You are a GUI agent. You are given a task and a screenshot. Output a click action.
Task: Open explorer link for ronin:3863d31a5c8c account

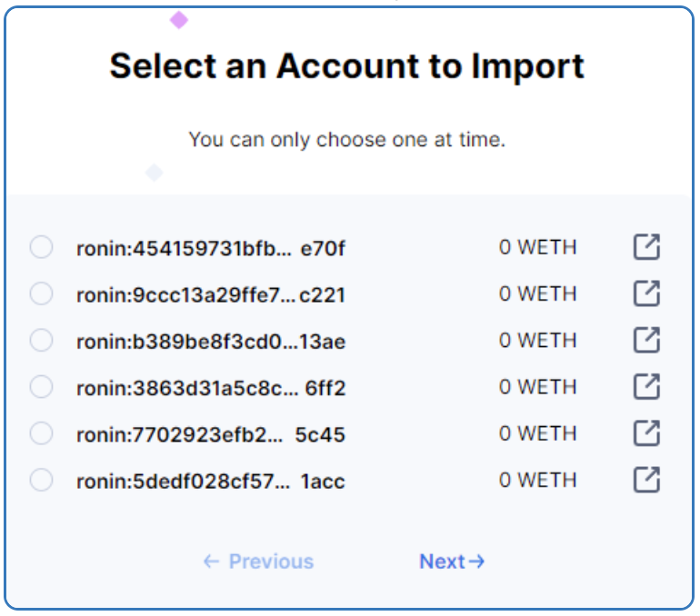pyautogui.click(x=646, y=386)
